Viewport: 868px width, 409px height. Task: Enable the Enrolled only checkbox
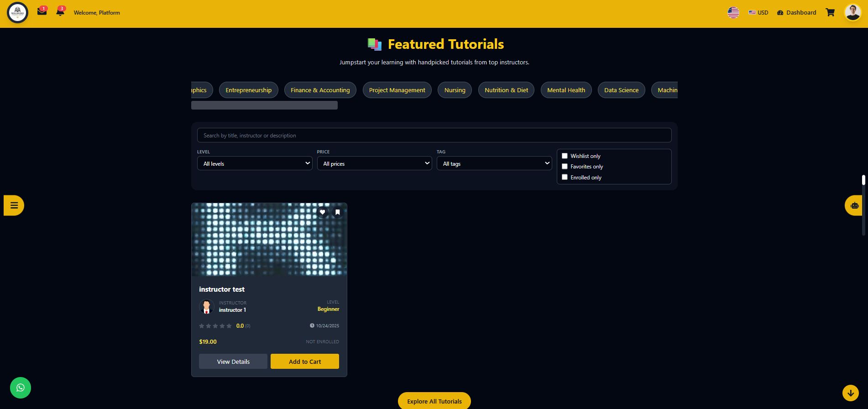point(565,177)
